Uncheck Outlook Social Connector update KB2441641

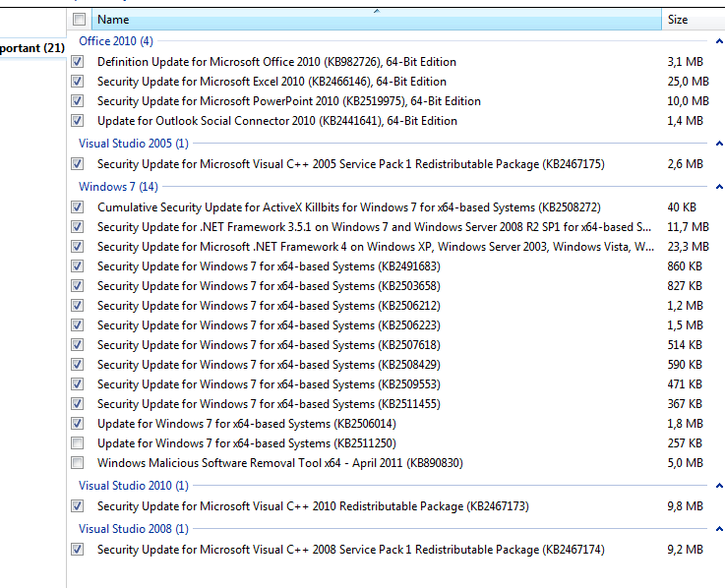click(x=77, y=121)
